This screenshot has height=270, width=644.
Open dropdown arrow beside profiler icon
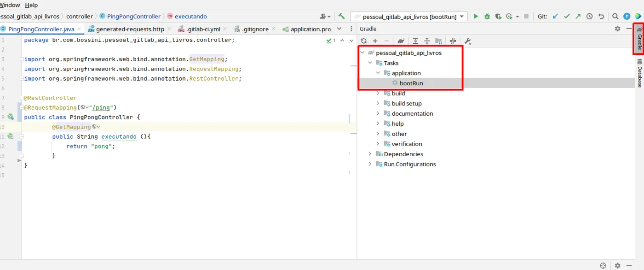[x=517, y=17]
